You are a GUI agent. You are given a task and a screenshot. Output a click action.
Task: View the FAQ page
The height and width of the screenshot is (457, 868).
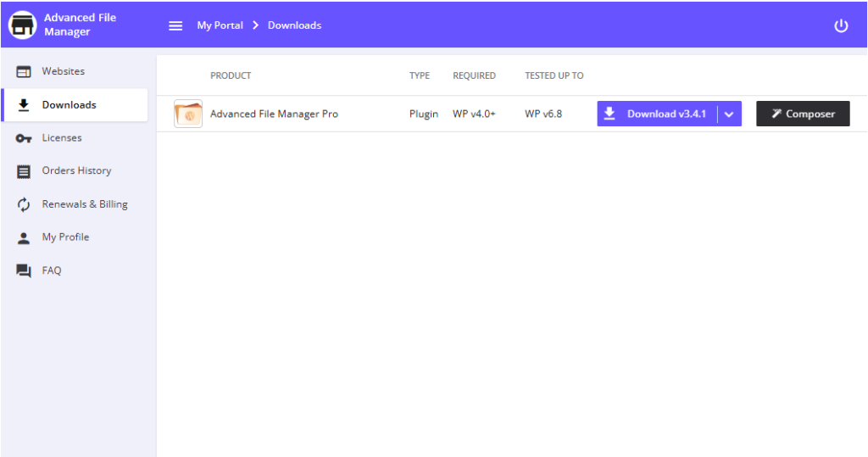[x=75, y=270]
